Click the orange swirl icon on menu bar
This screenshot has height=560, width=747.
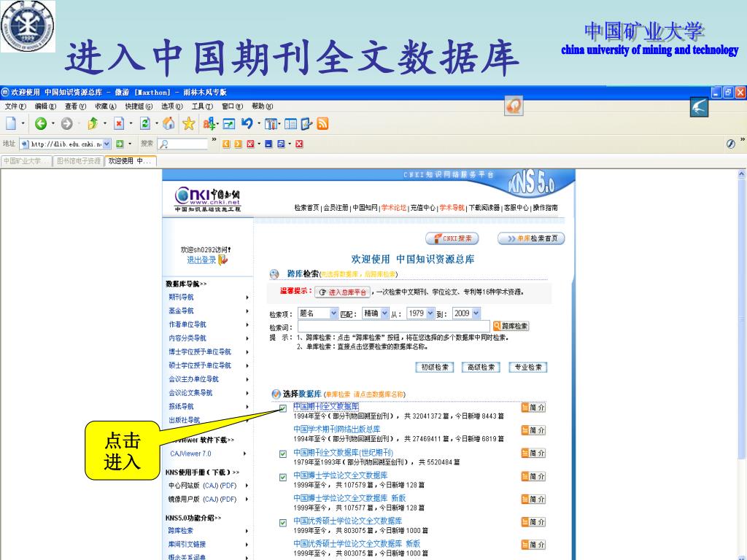click(x=514, y=106)
